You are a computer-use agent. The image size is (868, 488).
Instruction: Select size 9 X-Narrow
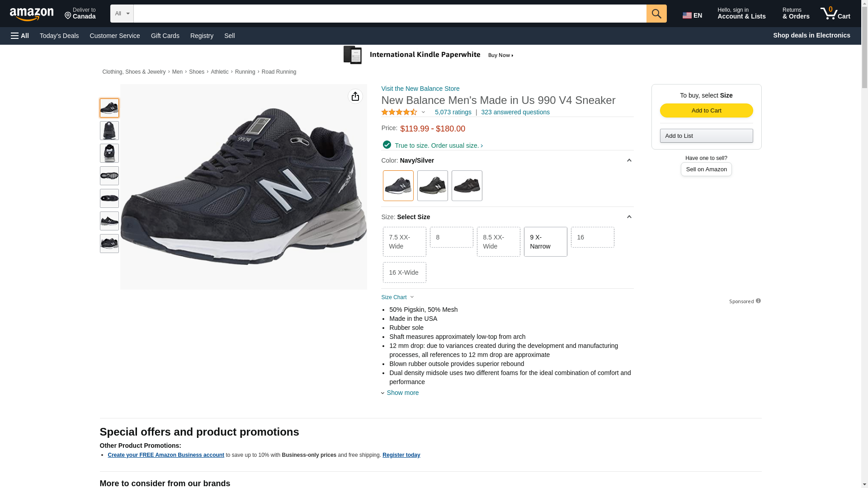545,242
